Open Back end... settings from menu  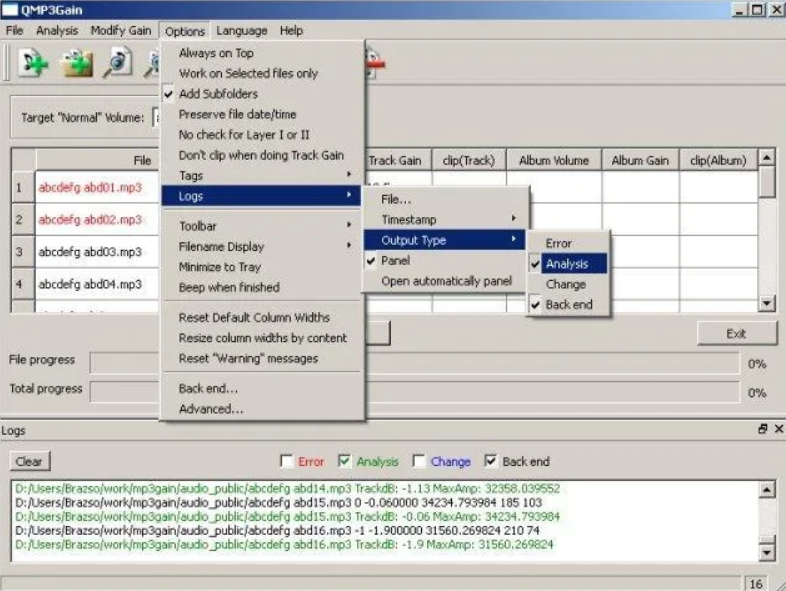click(261, 388)
